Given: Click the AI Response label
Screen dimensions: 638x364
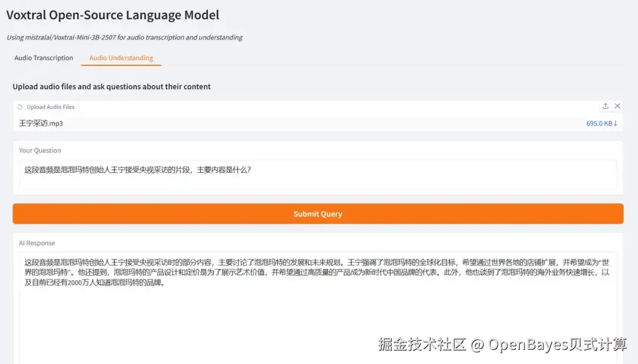Looking at the screenshot, I should 37,243.
